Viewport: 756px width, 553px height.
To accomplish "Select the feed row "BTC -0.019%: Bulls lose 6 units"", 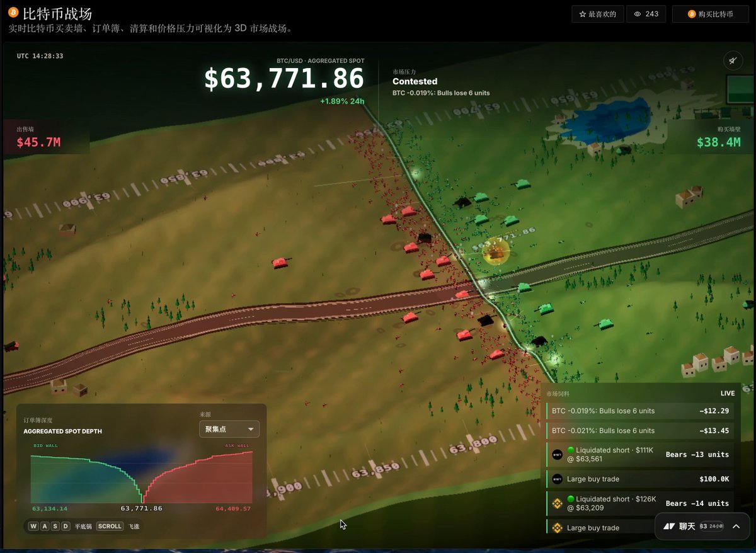I will click(640, 411).
